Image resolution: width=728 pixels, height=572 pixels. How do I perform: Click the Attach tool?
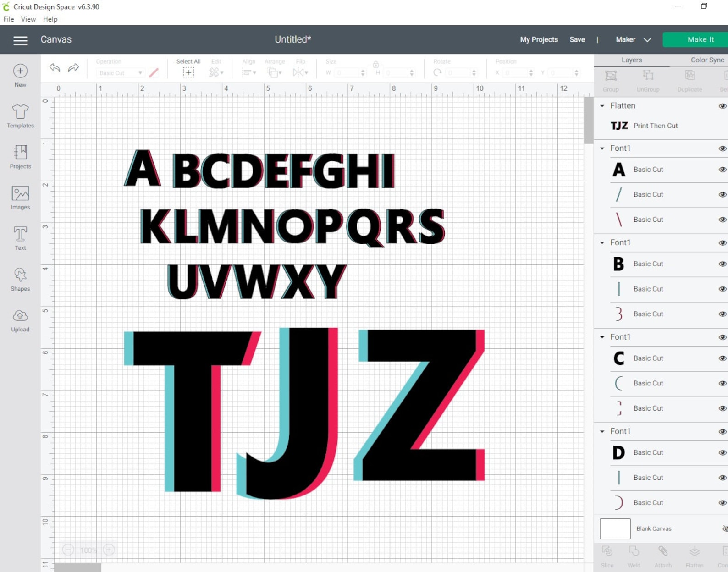(x=663, y=557)
